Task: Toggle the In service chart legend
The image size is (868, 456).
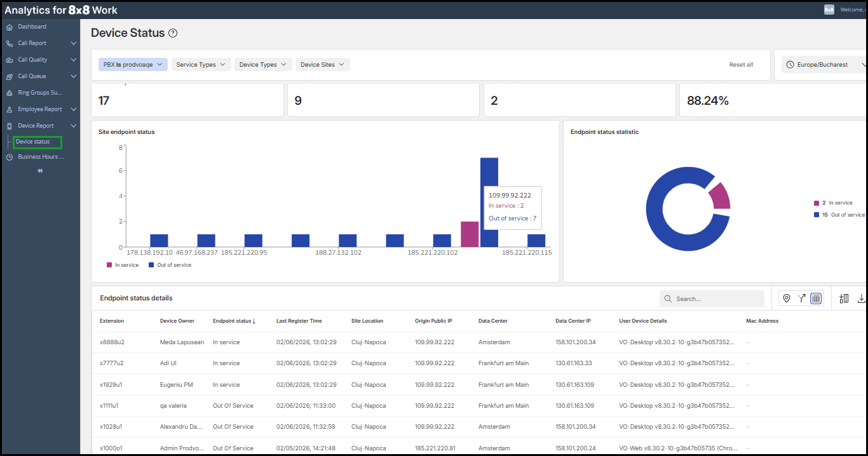Action: pyautogui.click(x=123, y=265)
